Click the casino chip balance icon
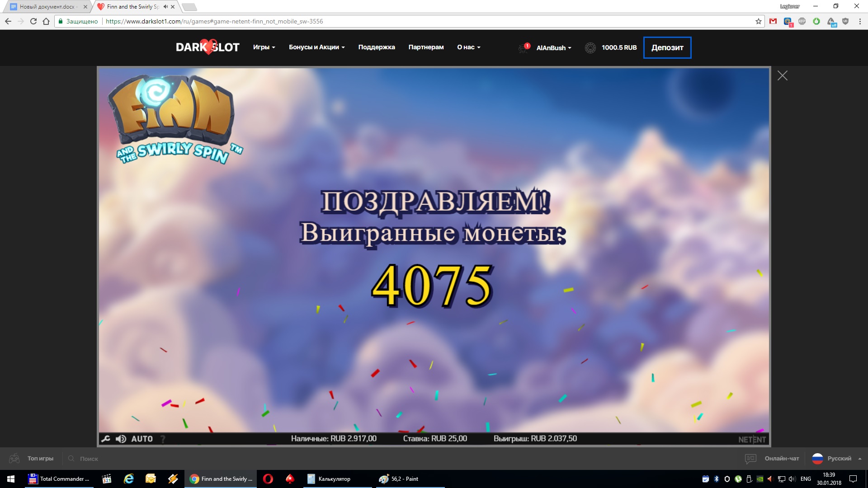868x488 pixels. coord(590,47)
